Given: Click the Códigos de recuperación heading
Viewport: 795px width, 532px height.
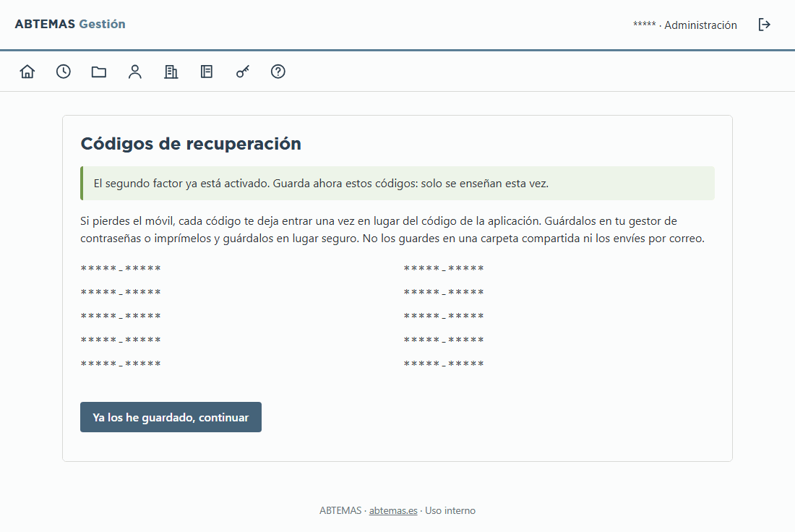Looking at the screenshot, I should pos(191,144).
